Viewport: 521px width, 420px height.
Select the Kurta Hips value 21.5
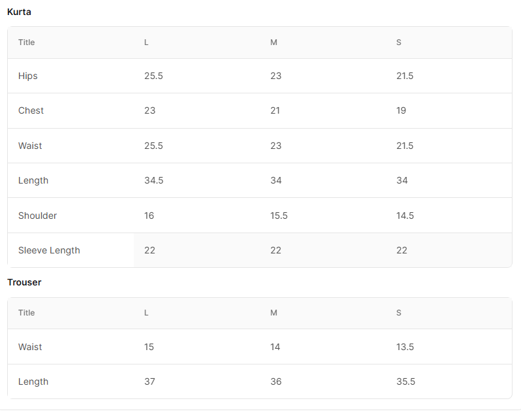pyautogui.click(x=405, y=76)
